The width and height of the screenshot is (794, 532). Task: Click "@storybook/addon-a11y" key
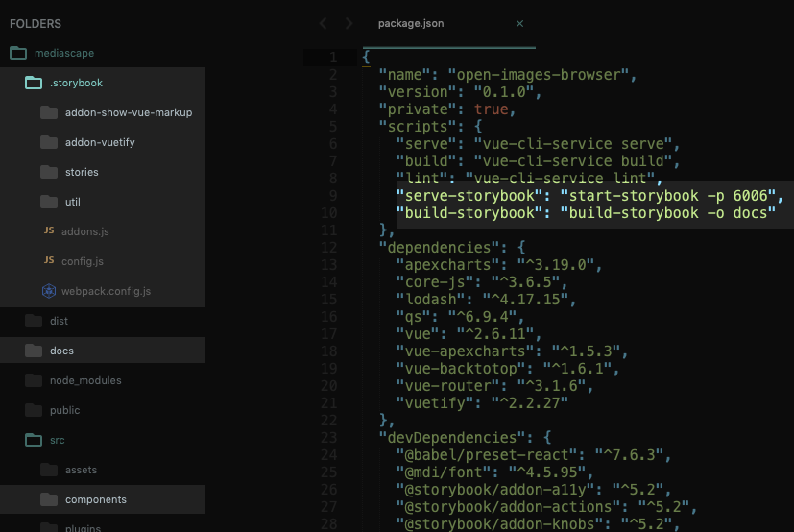(495, 490)
